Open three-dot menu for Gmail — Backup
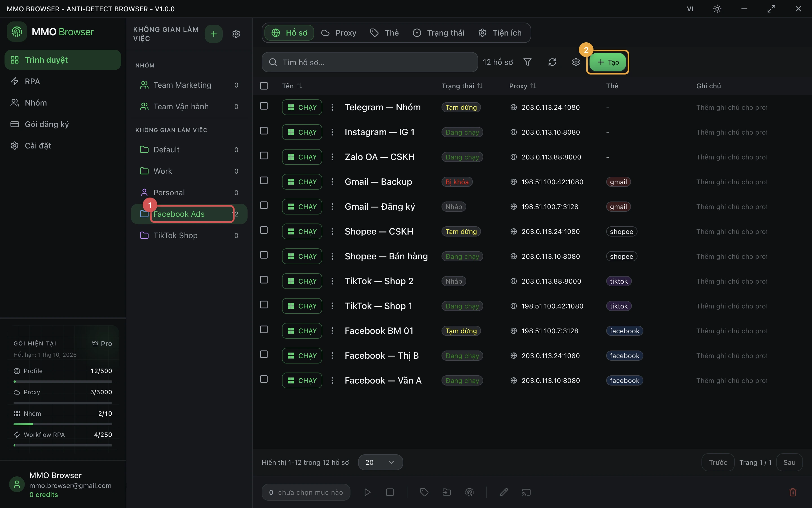The image size is (812, 508). [332, 182]
